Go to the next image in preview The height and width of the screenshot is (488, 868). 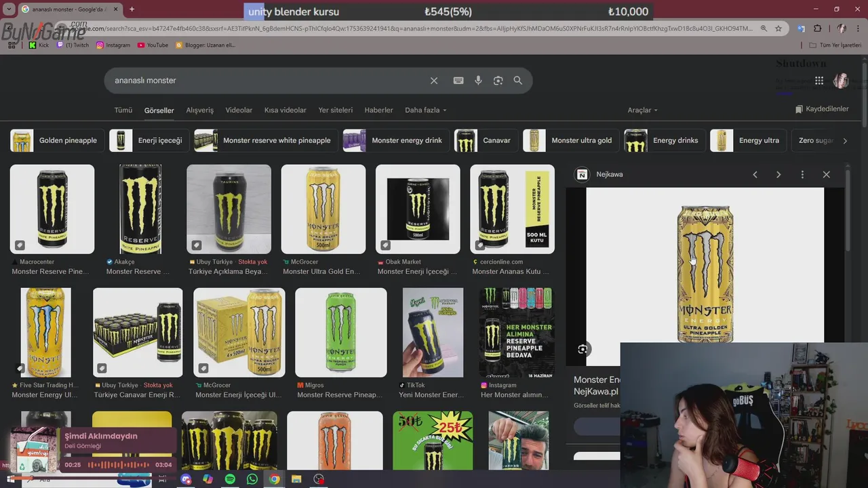(778, 174)
